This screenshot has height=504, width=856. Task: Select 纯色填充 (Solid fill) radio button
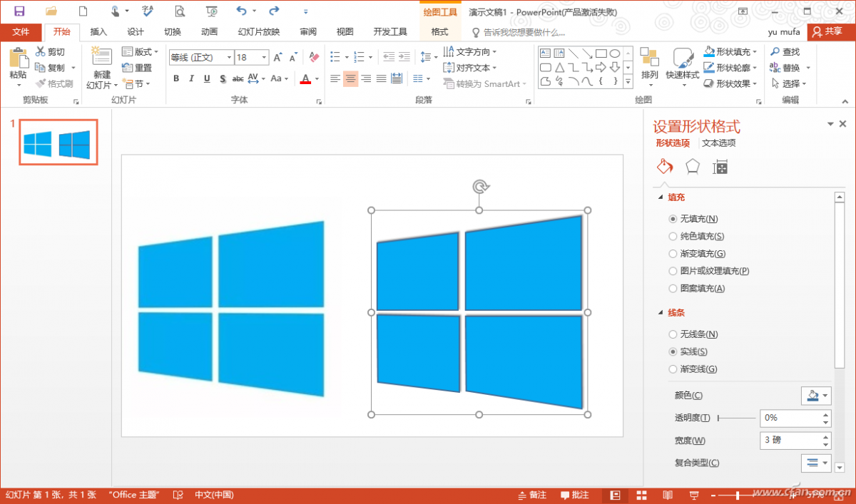pos(673,237)
